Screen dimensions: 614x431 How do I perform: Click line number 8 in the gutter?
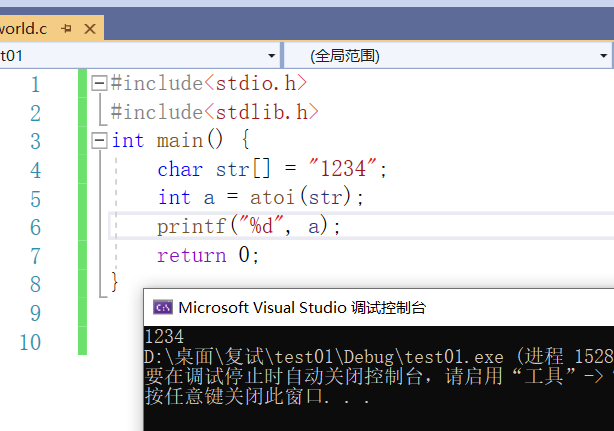36,285
